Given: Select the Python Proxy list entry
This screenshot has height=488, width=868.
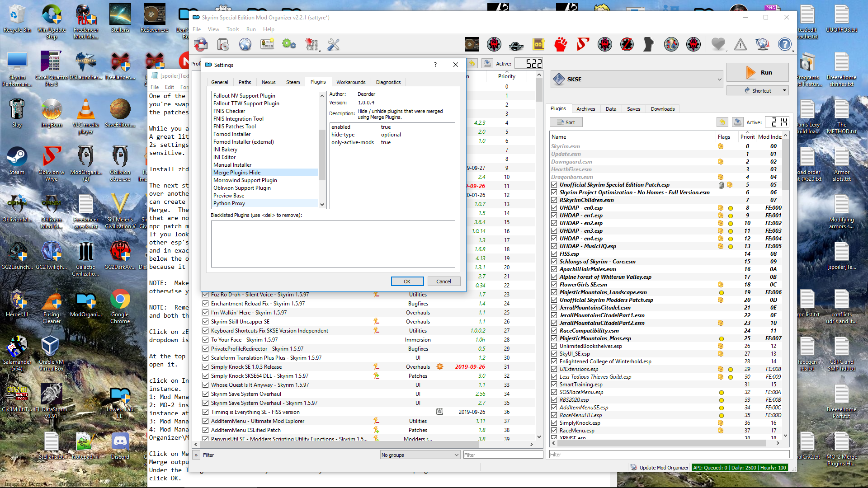Looking at the screenshot, I should (x=229, y=203).
